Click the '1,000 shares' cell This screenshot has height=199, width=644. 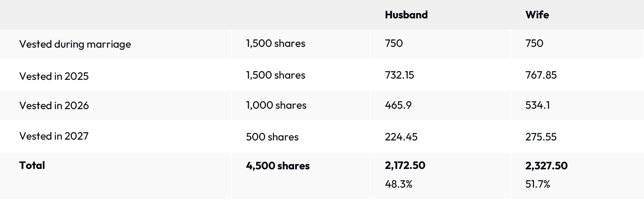pyautogui.click(x=276, y=105)
